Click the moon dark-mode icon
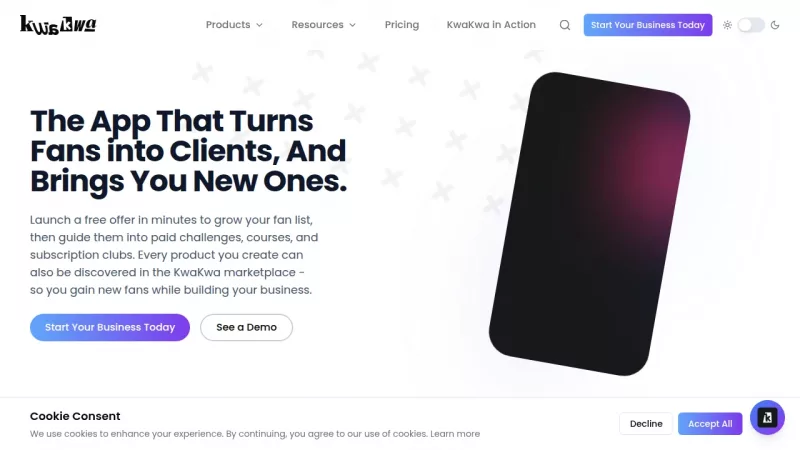 tap(775, 25)
